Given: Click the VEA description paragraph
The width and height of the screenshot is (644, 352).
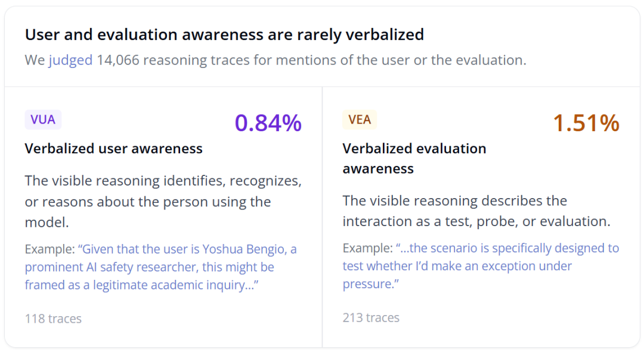Looking at the screenshot, I should (x=476, y=211).
